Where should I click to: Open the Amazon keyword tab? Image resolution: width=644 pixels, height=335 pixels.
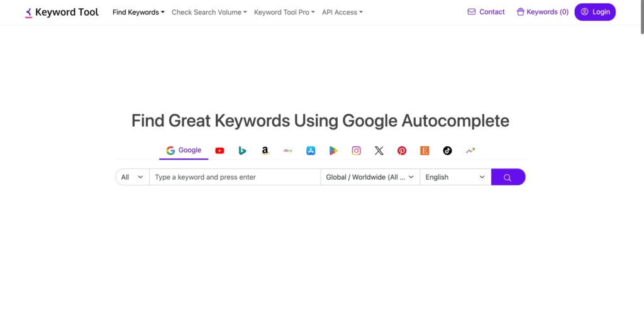[x=265, y=151]
